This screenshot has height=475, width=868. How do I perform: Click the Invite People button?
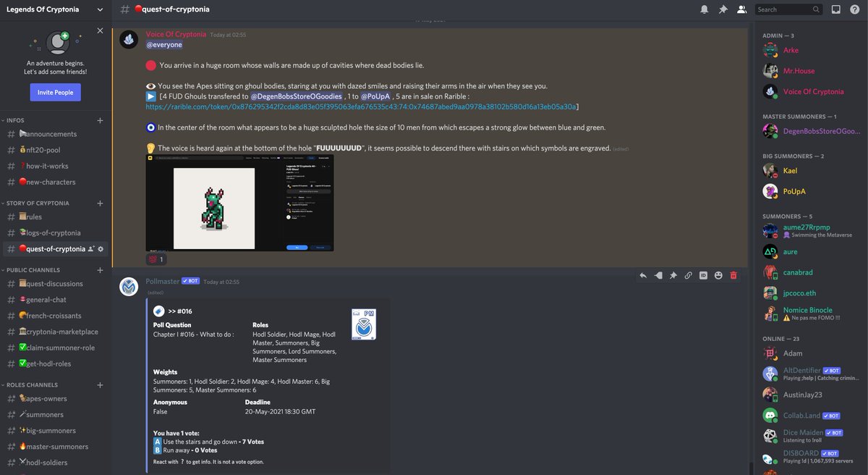pyautogui.click(x=55, y=92)
